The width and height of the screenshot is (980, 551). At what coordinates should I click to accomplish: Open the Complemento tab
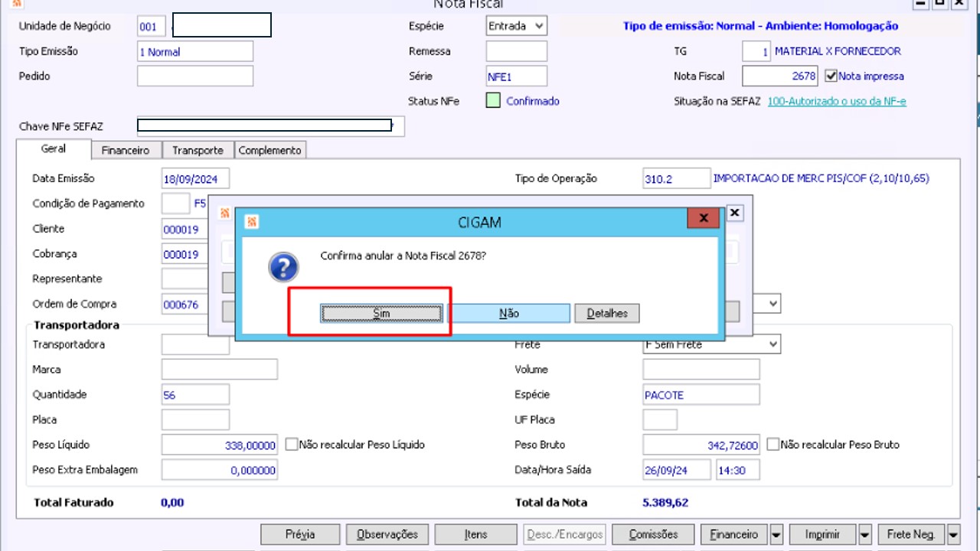pos(270,151)
